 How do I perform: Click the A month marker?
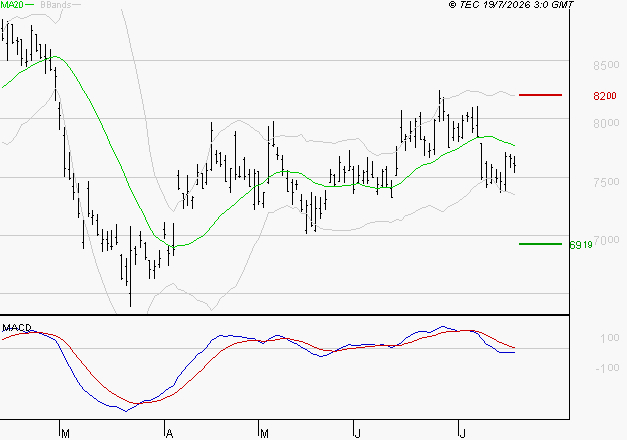pos(170,434)
